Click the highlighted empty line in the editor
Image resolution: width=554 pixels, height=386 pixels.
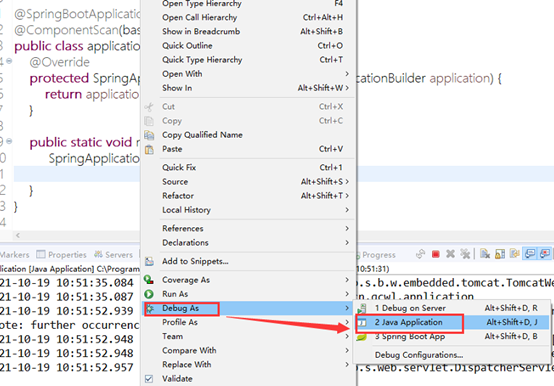(77, 174)
